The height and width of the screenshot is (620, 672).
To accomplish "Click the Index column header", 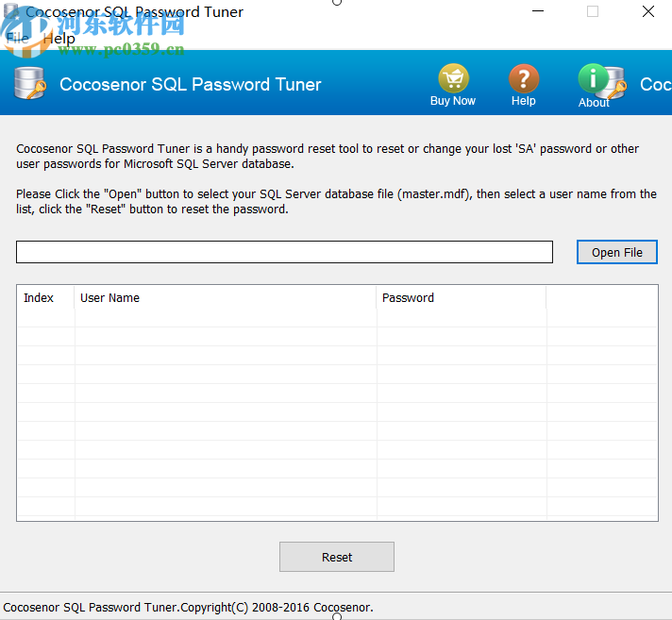I will pyautogui.click(x=45, y=298).
